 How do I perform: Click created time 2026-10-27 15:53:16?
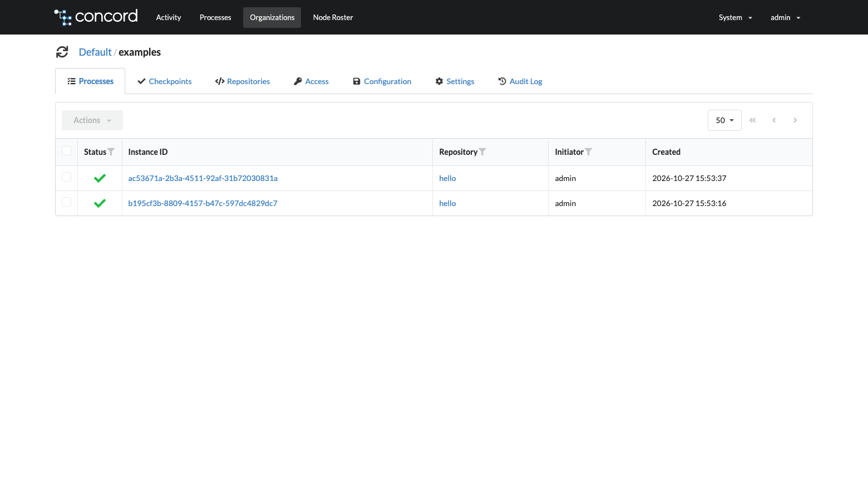pyautogui.click(x=689, y=203)
